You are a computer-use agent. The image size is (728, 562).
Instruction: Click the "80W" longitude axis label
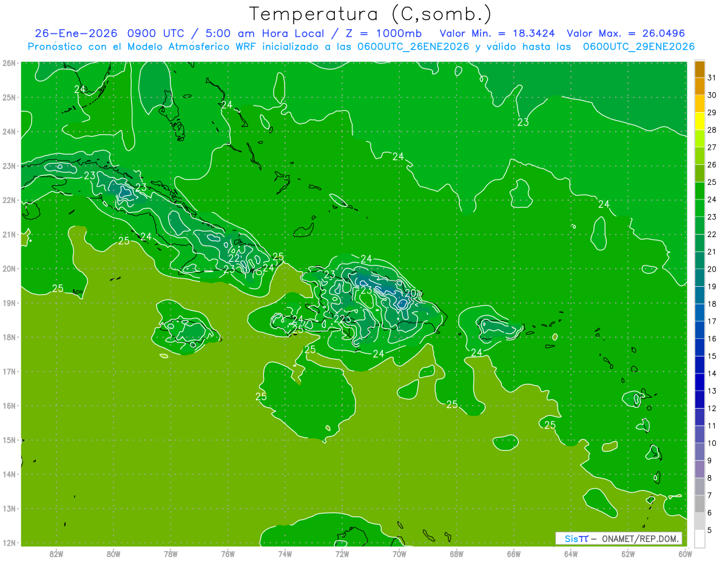point(113,554)
